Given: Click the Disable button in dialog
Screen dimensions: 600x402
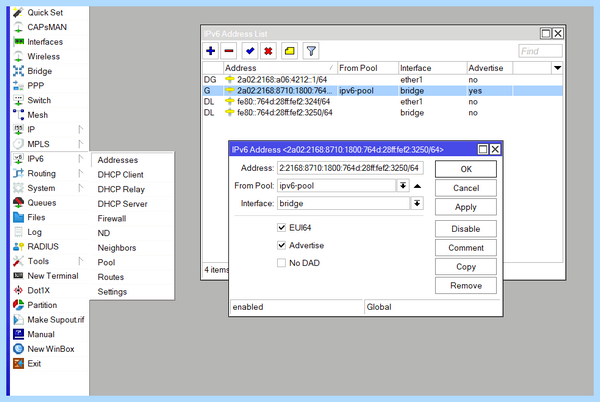Looking at the screenshot, I should [466, 229].
